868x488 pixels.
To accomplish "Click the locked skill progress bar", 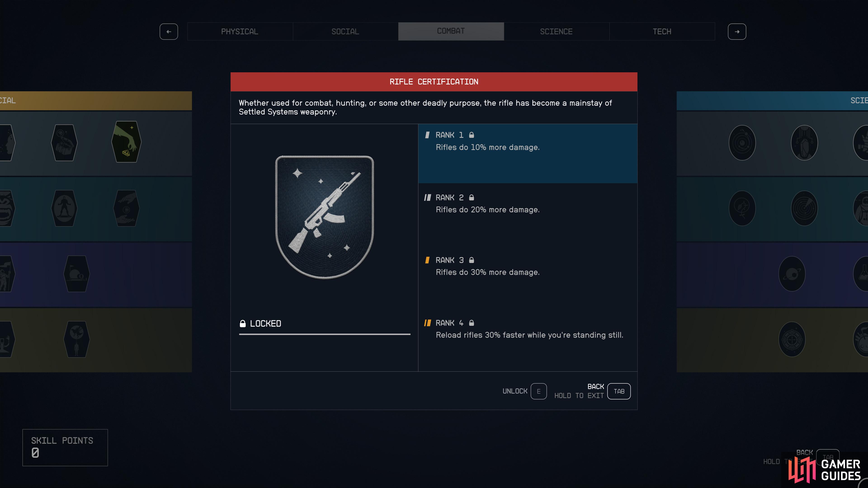I will [x=325, y=334].
